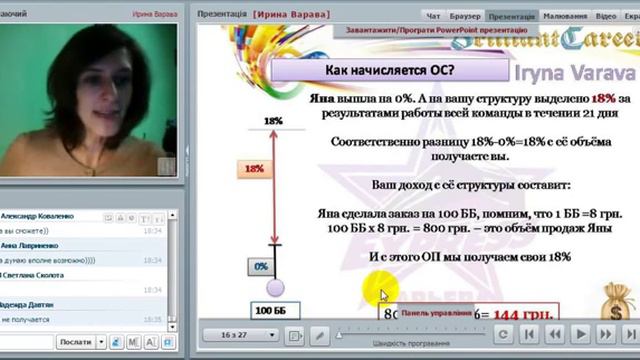Image resolution: width=640 pixels, height=360 pixels.
Task: Adjust the playback speed slider handle
Action: [x=339, y=336]
